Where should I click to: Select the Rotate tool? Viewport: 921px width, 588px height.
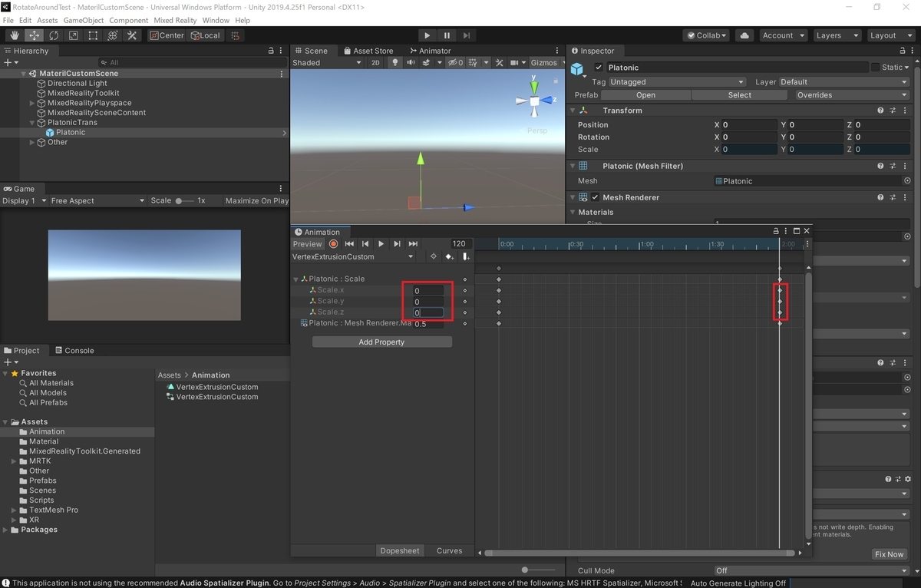(54, 35)
